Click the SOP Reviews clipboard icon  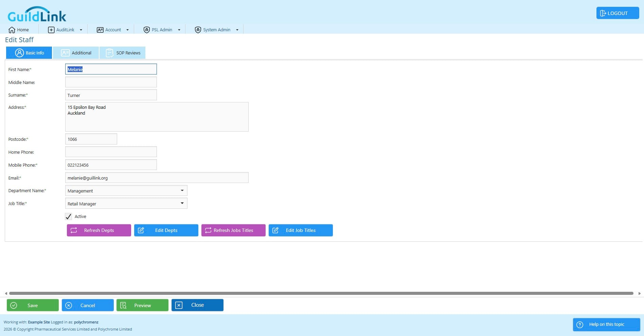[x=109, y=53]
